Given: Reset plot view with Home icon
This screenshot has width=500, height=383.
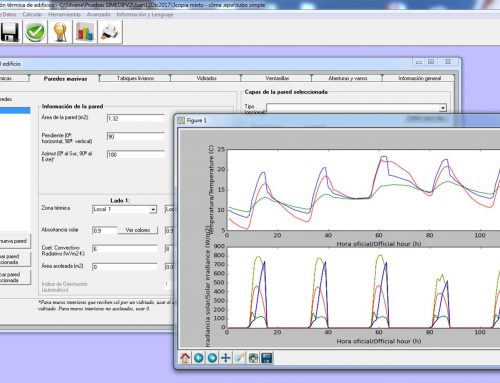Looking at the screenshot, I should pyautogui.click(x=185, y=358).
